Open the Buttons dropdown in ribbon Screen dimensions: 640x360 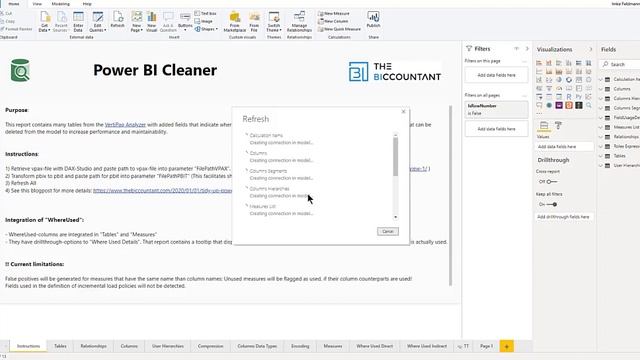coord(185,22)
